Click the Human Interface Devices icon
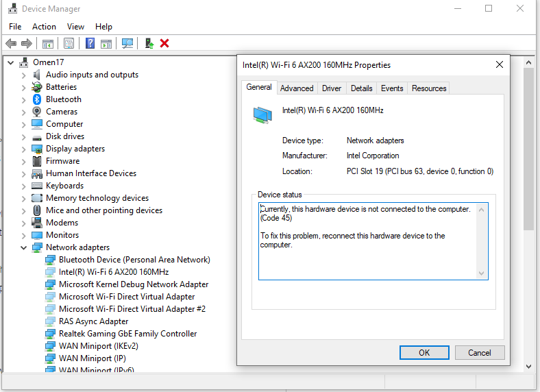This screenshot has height=392, width=540. pyautogui.click(x=37, y=173)
